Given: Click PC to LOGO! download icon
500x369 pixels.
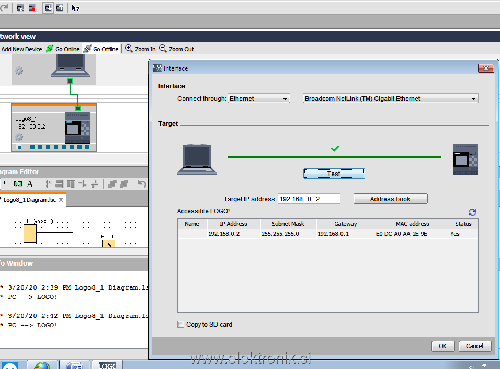Looking at the screenshot, I should coord(48,8).
